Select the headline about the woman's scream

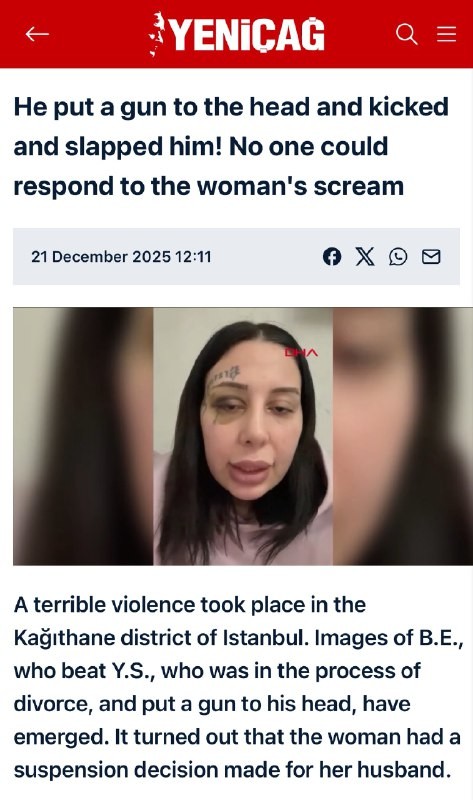(x=231, y=146)
